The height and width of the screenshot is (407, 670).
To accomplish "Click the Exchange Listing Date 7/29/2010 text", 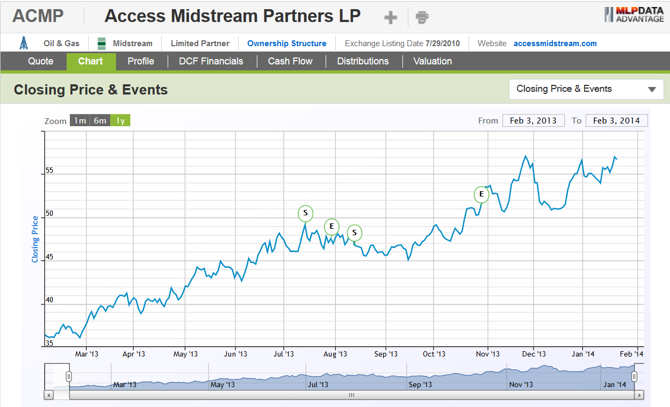I will point(402,43).
